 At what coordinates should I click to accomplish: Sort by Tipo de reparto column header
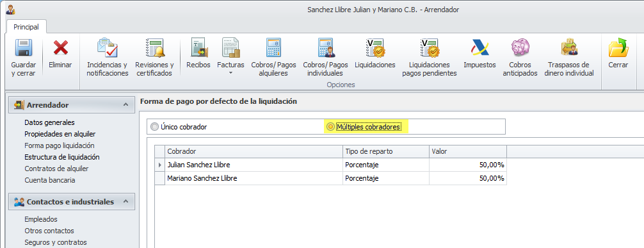pyautogui.click(x=385, y=151)
